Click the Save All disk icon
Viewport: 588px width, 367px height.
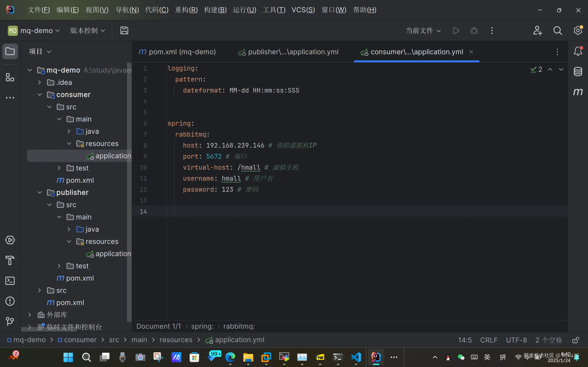click(124, 31)
